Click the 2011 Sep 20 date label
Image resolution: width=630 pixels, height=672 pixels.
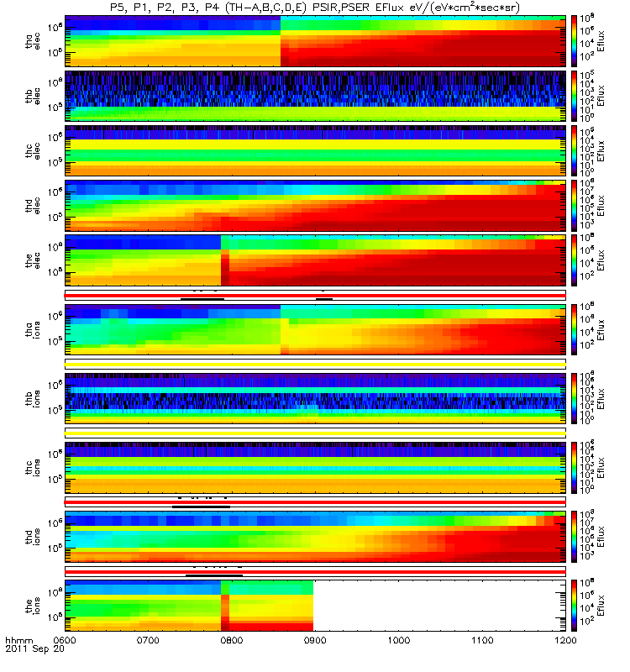(x=34, y=648)
